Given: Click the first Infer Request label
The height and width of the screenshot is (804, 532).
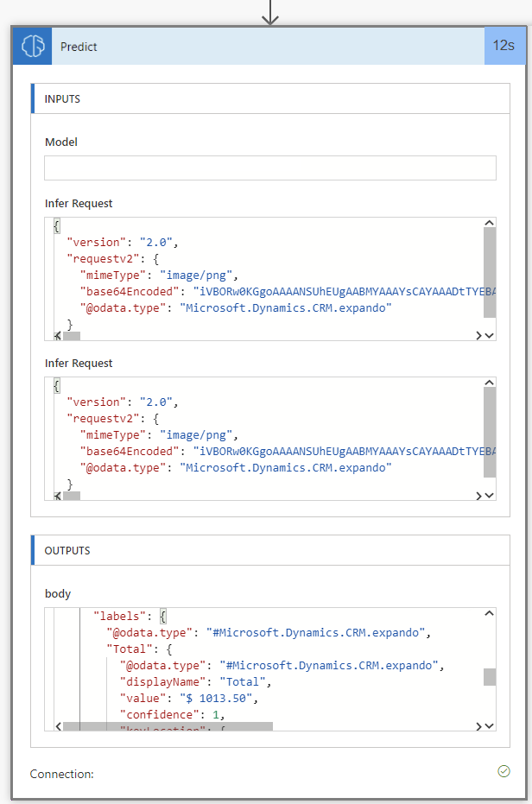Looking at the screenshot, I should 79,204.
